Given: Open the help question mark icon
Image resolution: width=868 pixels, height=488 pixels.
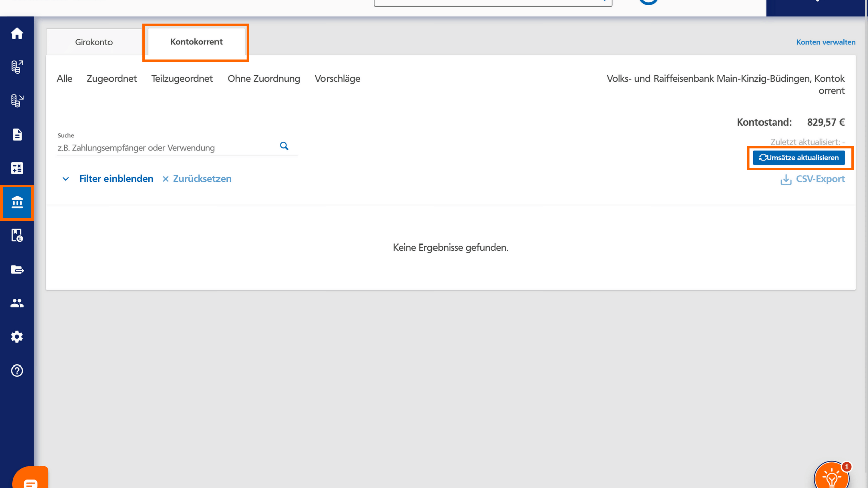Looking at the screenshot, I should pos(17,371).
